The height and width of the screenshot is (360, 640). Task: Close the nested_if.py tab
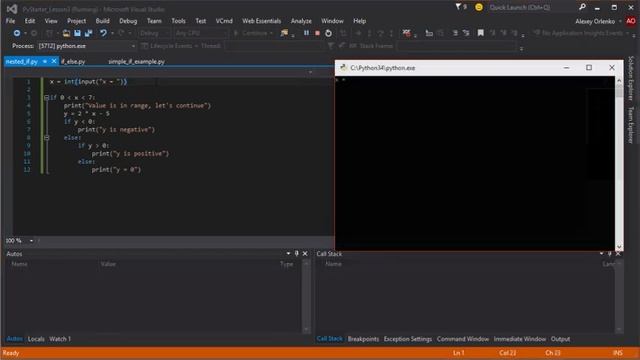[54, 61]
